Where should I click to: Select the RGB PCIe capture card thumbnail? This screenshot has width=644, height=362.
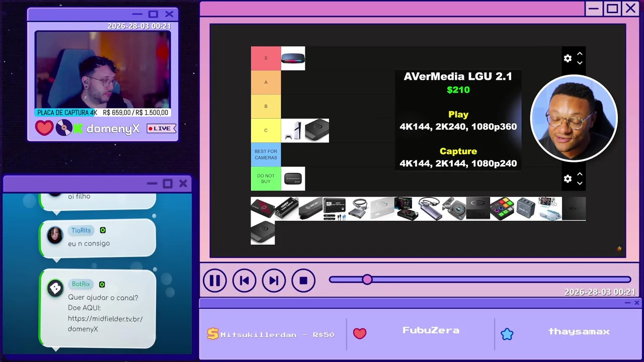(406, 209)
